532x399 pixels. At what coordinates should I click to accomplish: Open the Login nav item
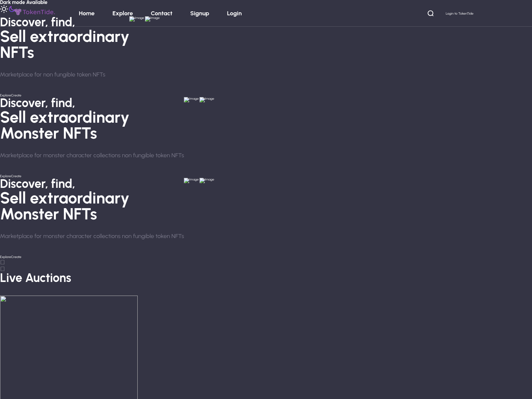coord(234,13)
